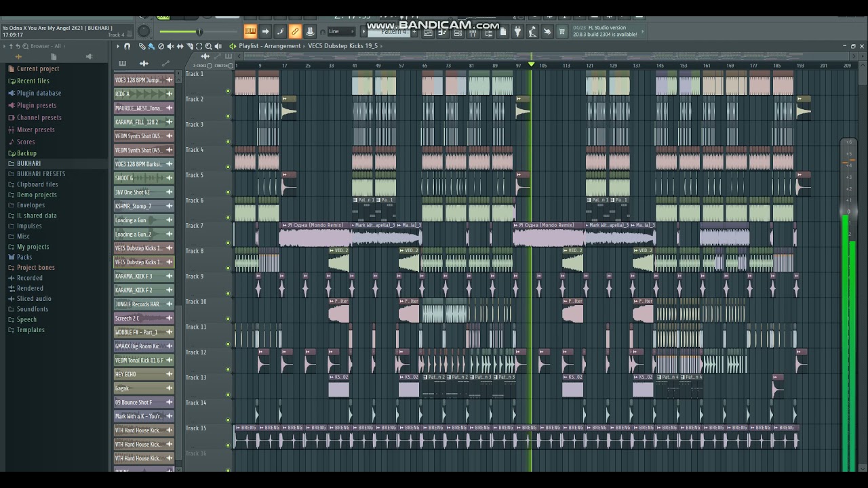
Task: Filter browser by plugins icon
Action: (x=89, y=57)
